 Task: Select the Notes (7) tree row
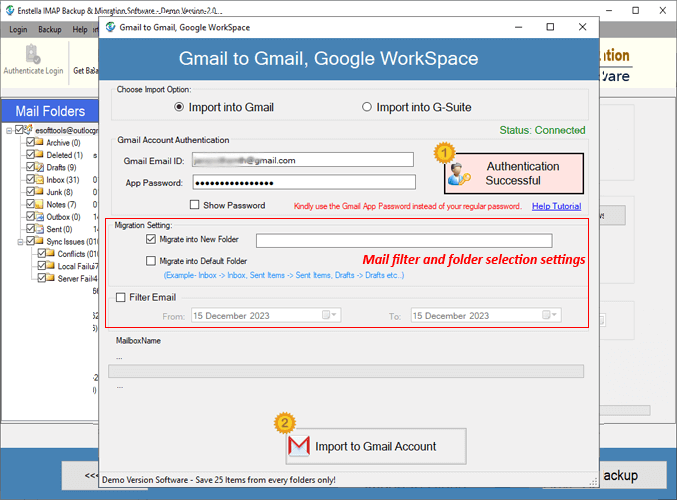point(61,204)
